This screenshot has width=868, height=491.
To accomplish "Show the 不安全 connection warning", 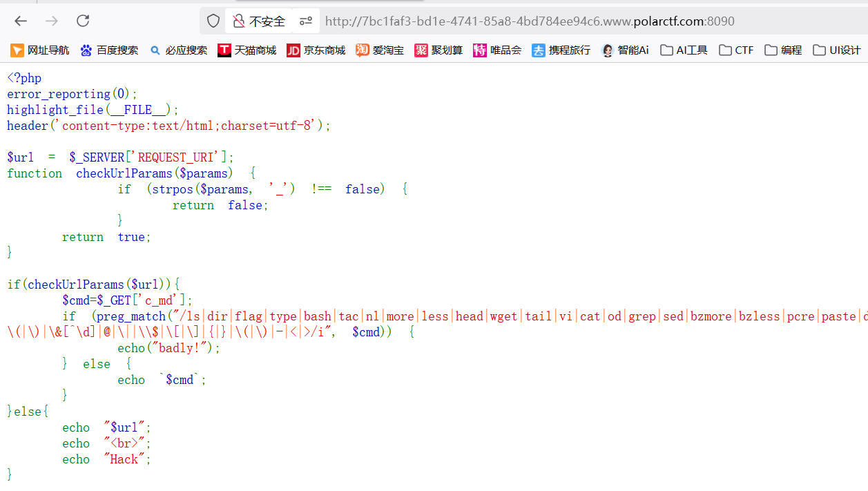I will pyautogui.click(x=259, y=21).
